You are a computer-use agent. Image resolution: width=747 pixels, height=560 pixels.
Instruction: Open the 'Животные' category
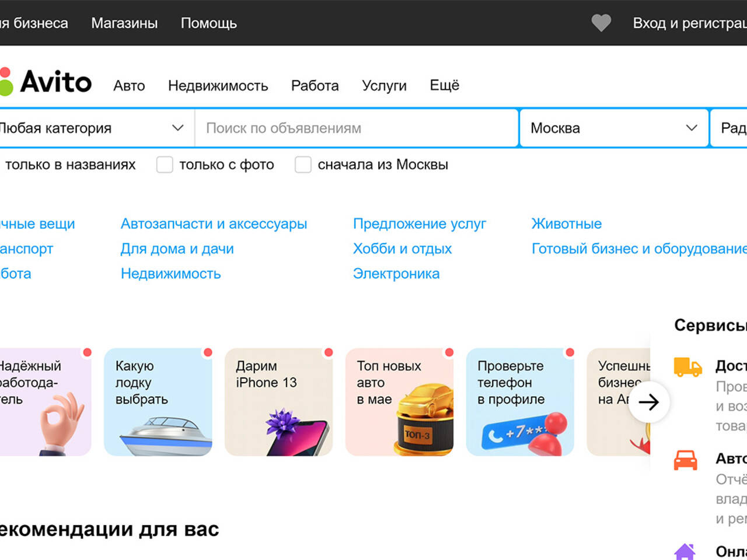click(x=567, y=223)
